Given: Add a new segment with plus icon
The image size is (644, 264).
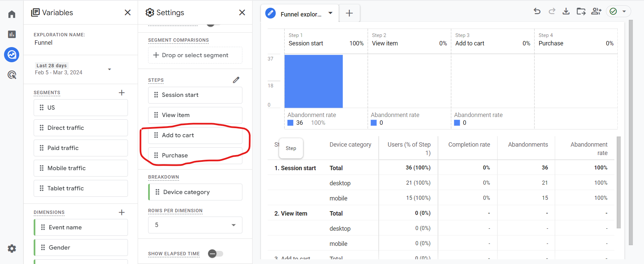Looking at the screenshot, I should [x=122, y=93].
